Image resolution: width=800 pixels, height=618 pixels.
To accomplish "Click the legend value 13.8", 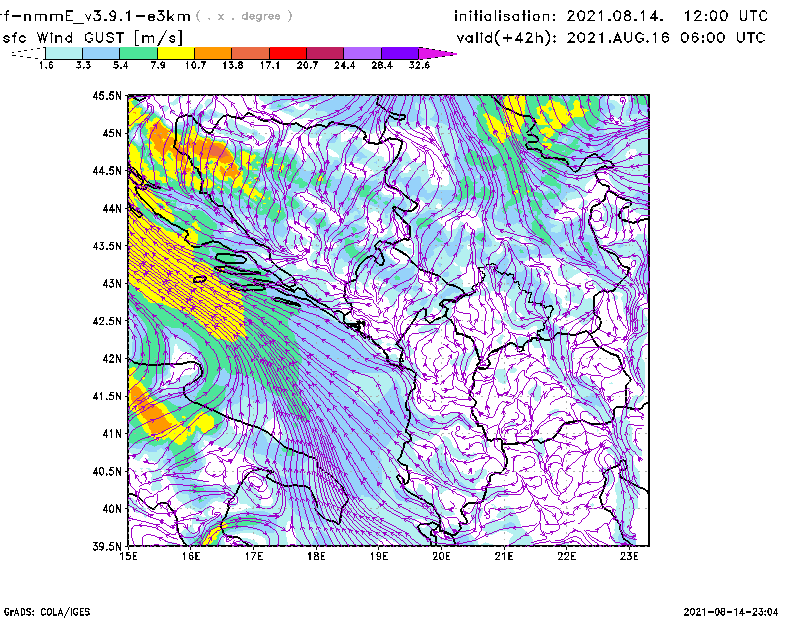I will (233, 65).
